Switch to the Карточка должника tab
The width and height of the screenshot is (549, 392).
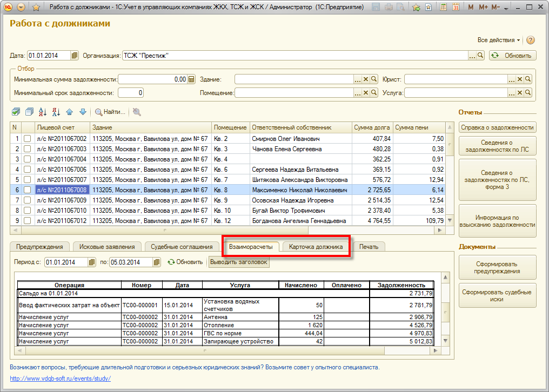(316, 247)
